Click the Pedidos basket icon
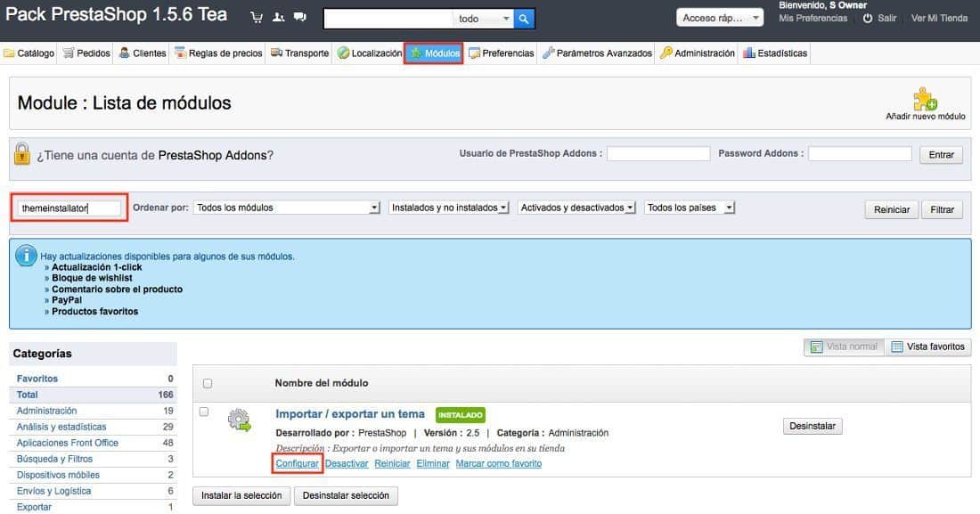Viewport: 980px width, 514px height. [68, 53]
